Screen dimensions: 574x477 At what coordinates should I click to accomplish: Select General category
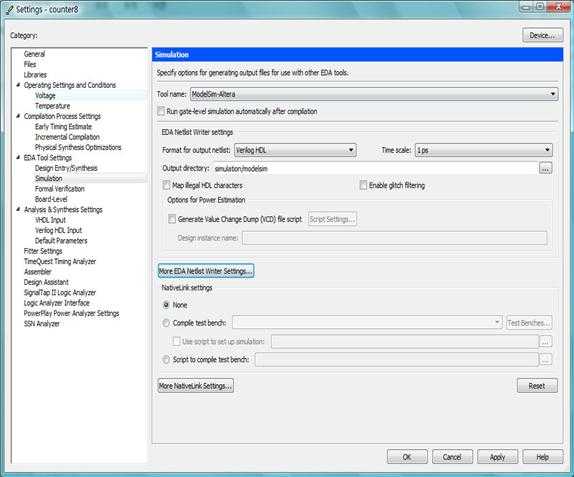(34, 54)
